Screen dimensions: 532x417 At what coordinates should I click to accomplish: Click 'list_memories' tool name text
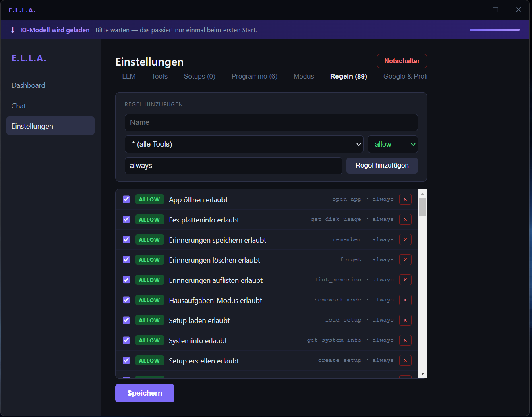click(338, 280)
